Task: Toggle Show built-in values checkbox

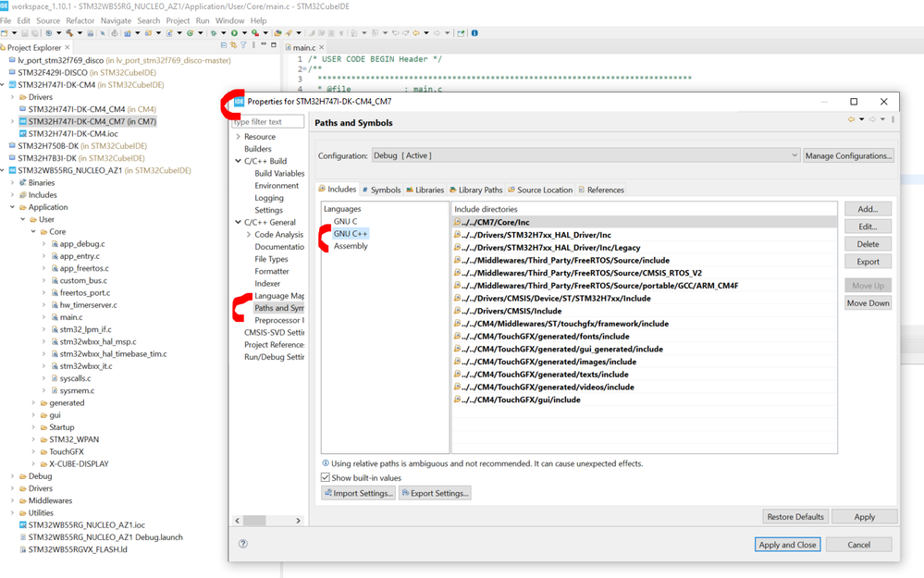Action: (326, 478)
